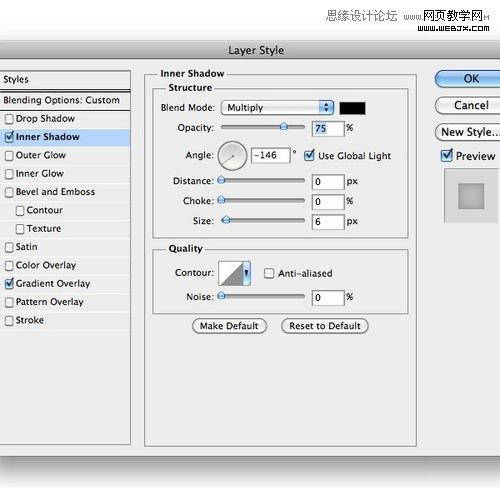This screenshot has height=500, width=500.
Task: Enable the Inner Glow checkbox
Action: coord(9,174)
